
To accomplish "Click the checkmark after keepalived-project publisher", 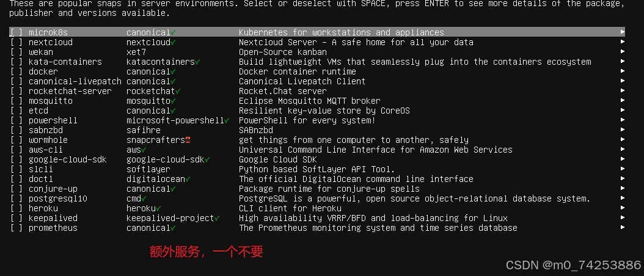I will (217, 218).
